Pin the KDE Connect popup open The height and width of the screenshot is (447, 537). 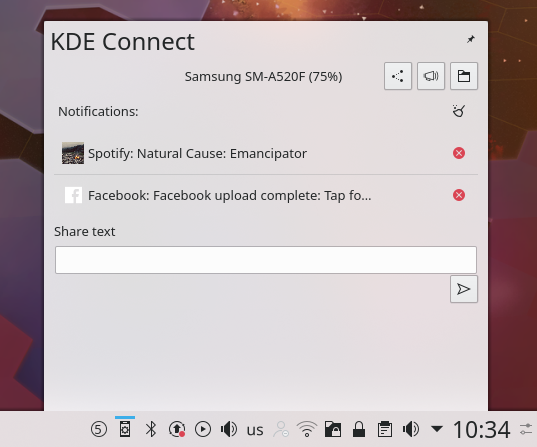tap(471, 39)
